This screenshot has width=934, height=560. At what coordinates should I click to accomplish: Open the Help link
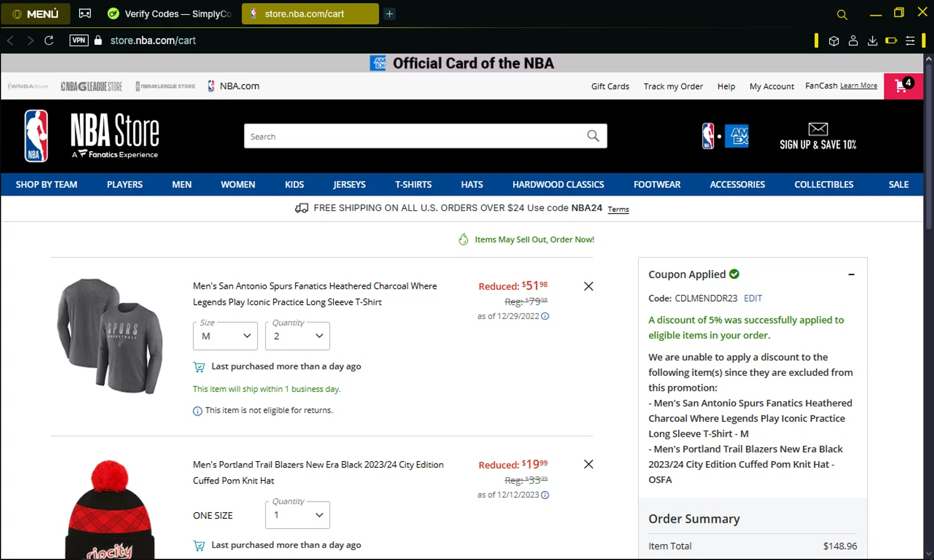pyautogui.click(x=726, y=86)
